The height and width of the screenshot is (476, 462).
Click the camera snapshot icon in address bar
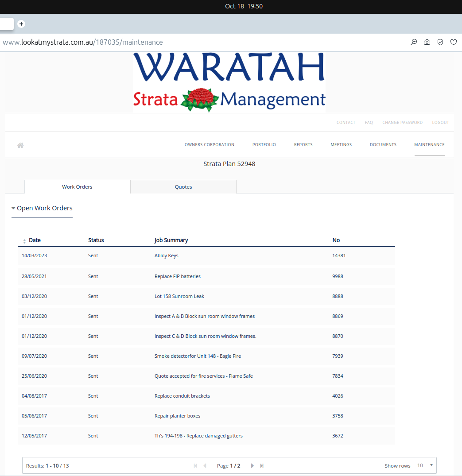tap(427, 42)
